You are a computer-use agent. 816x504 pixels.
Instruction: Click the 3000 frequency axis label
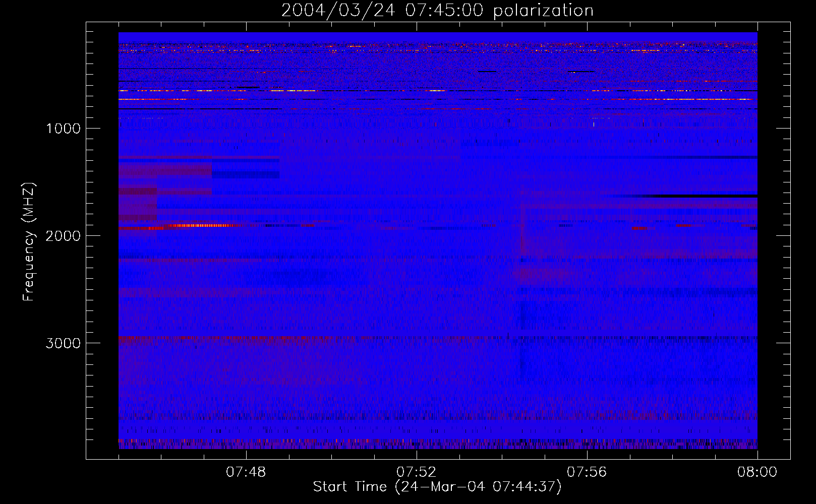point(63,343)
